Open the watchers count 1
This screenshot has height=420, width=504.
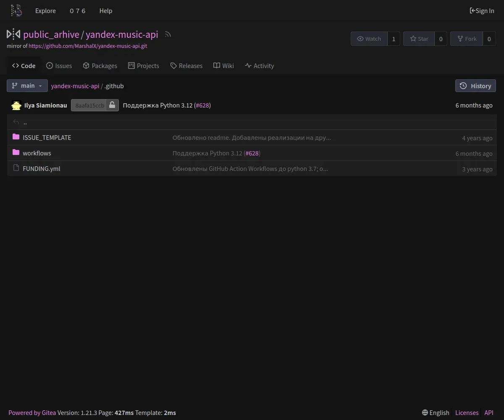[x=394, y=39]
